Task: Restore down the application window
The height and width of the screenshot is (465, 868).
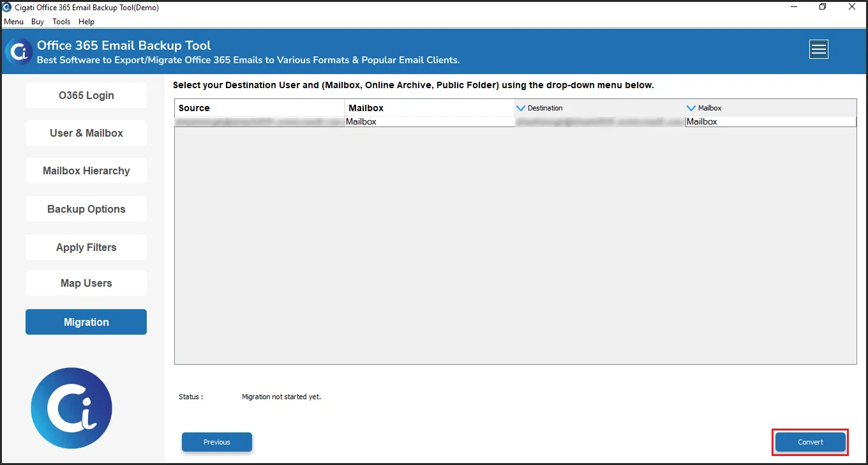Action: [x=823, y=7]
